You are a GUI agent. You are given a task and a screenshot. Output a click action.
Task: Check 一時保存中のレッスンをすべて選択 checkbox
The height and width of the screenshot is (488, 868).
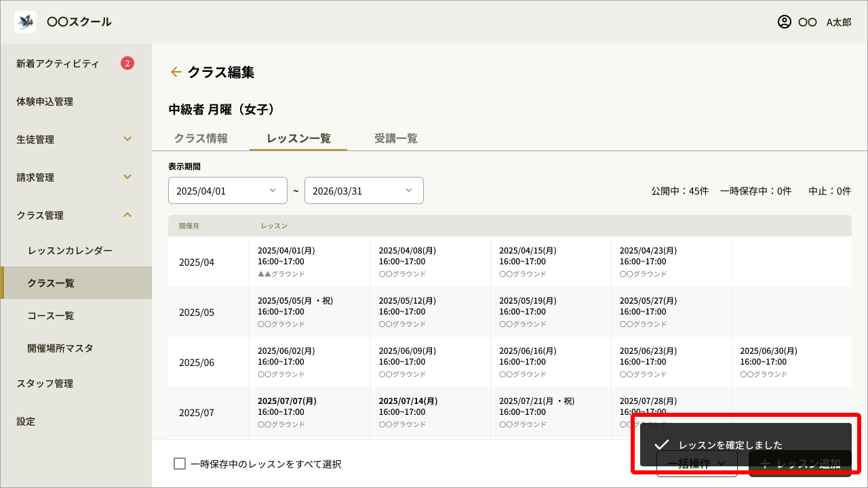pyautogui.click(x=180, y=464)
